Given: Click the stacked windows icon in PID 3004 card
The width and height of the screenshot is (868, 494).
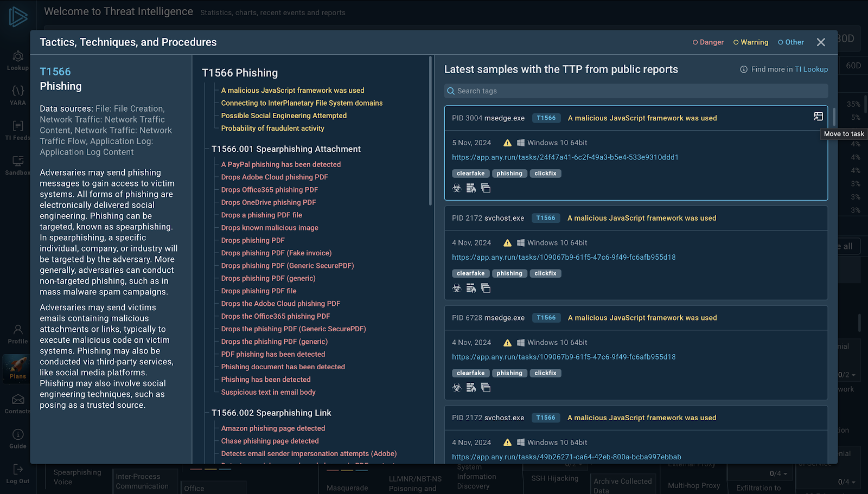Looking at the screenshot, I should tap(486, 188).
